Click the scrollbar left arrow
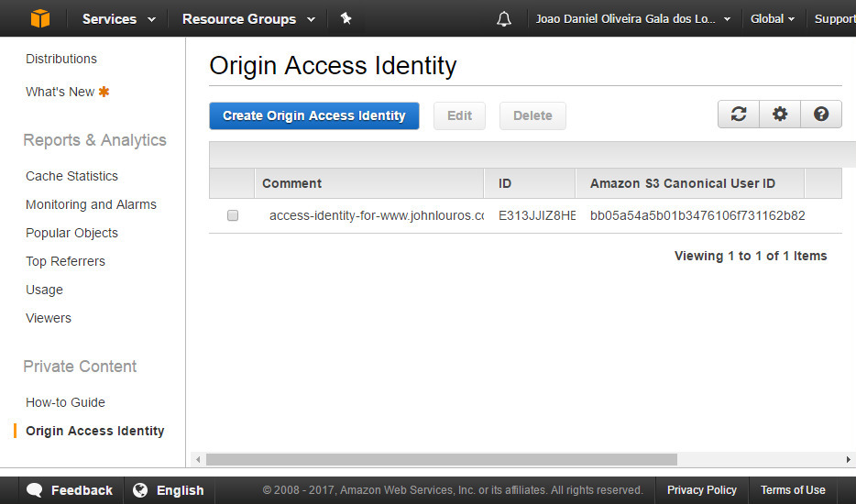856x504 pixels. (x=198, y=460)
